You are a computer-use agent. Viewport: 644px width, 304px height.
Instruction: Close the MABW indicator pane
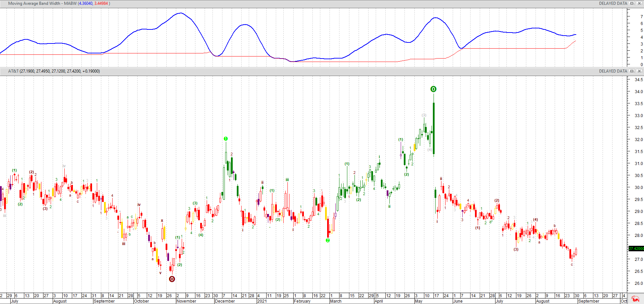coord(639,3)
